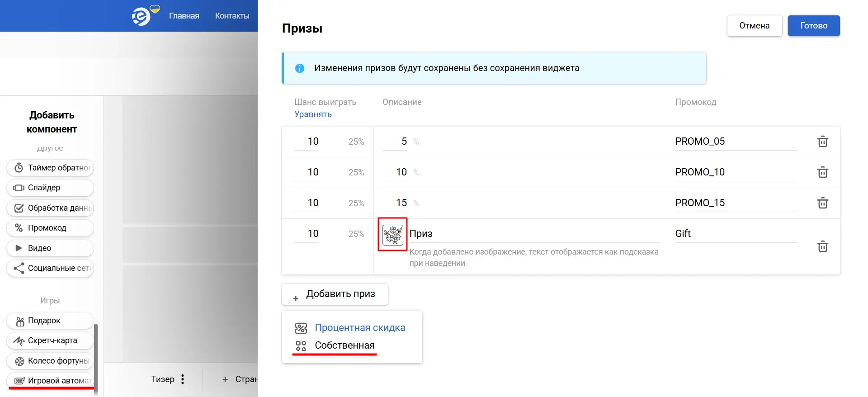Open the Контакты page
The width and height of the screenshot is (868, 397).
(232, 15)
